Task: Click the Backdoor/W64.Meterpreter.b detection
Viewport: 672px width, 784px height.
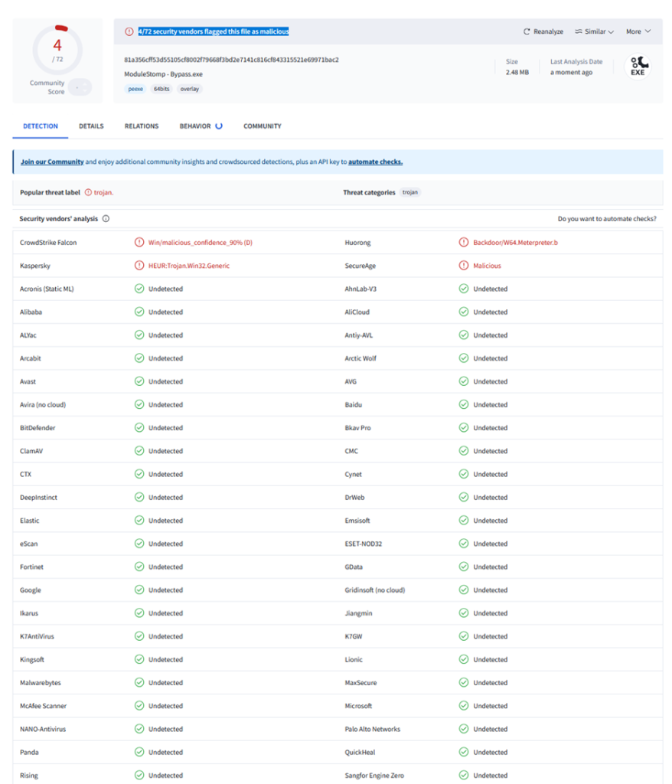Action: (516, 243)
